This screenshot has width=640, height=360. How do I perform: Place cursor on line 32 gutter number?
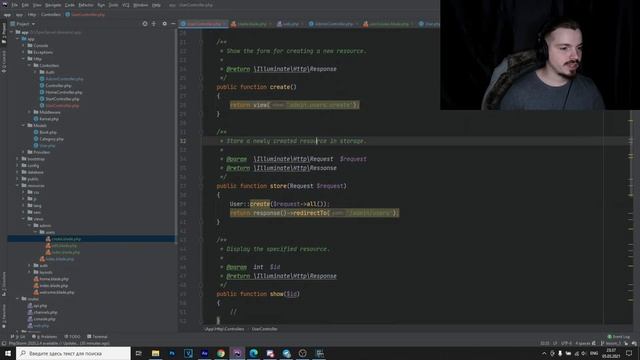pyautogui.click(x=182, y=141)
